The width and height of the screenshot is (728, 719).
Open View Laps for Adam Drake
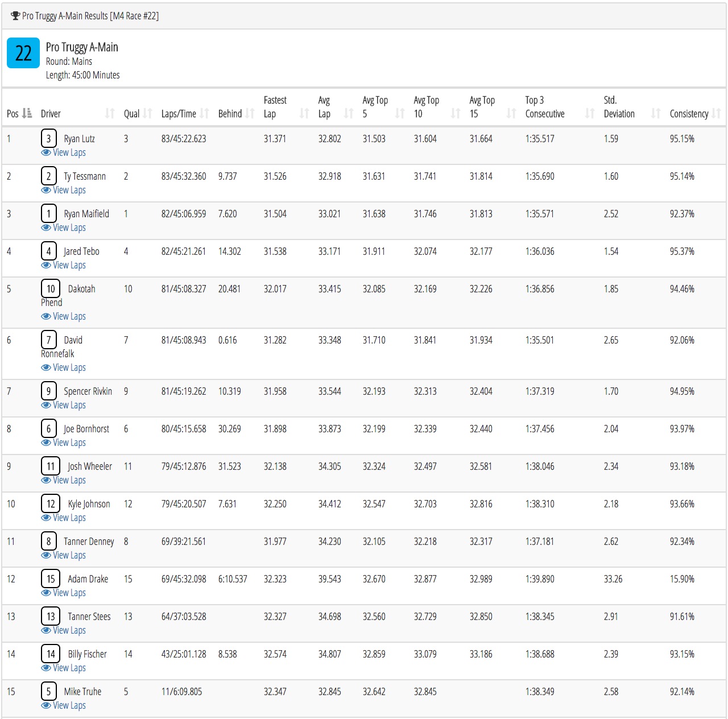[64, 593]
